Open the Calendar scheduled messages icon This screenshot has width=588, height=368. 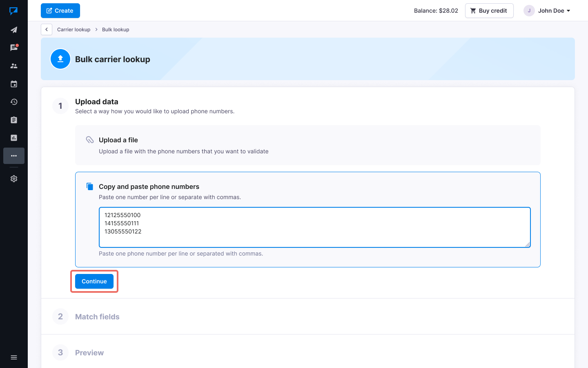(14, 84)
